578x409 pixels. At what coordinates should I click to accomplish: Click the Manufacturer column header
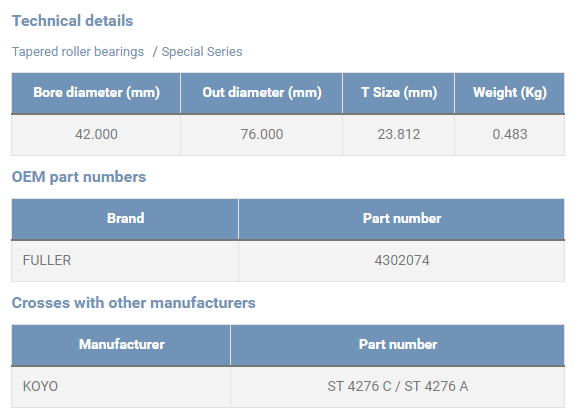click(121, 345)
